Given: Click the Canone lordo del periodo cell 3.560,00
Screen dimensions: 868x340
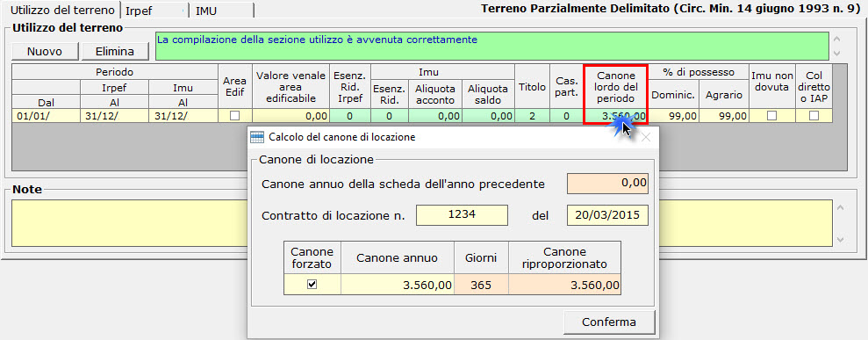Looking at the screenshot, I should [x=614, y=116].
